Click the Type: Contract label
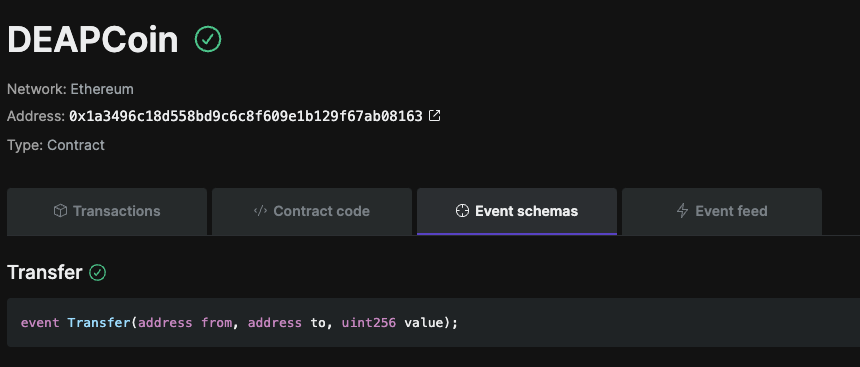 [55, 145]
